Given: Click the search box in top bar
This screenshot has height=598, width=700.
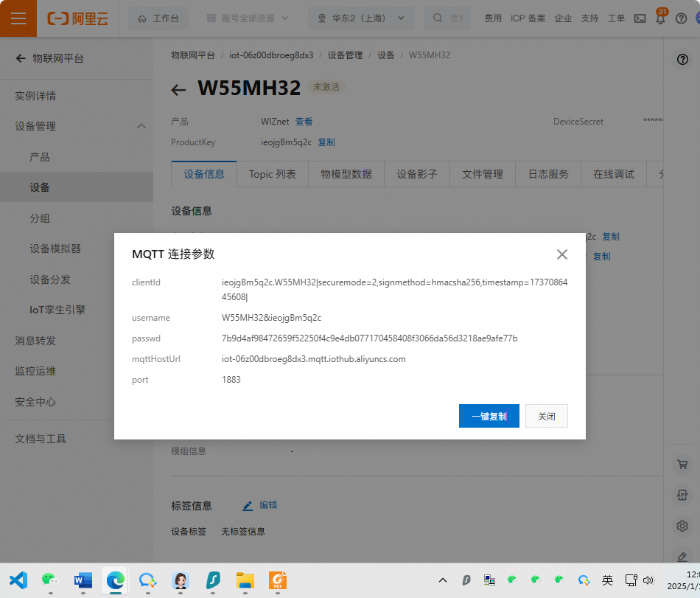Looking at the screenshot, I should pyautogui.click(x=449, y=18).
